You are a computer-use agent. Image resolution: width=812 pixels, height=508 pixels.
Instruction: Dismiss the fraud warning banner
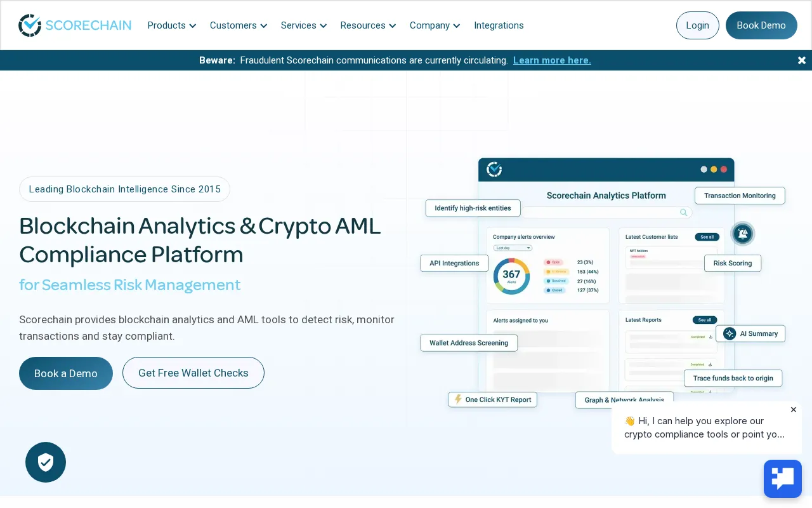[x=802, y=60]
